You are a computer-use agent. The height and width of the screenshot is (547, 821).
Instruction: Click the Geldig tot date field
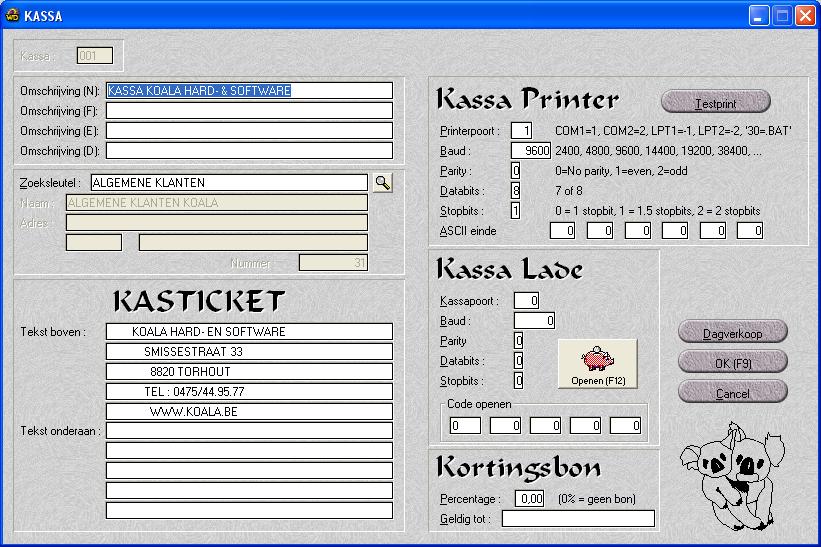point(578,519)
